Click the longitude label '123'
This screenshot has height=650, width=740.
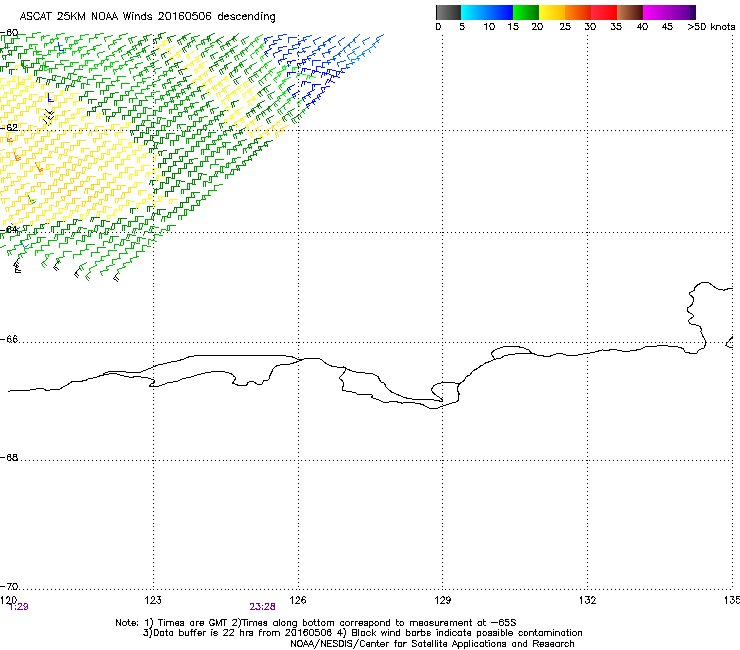(153, 600)
